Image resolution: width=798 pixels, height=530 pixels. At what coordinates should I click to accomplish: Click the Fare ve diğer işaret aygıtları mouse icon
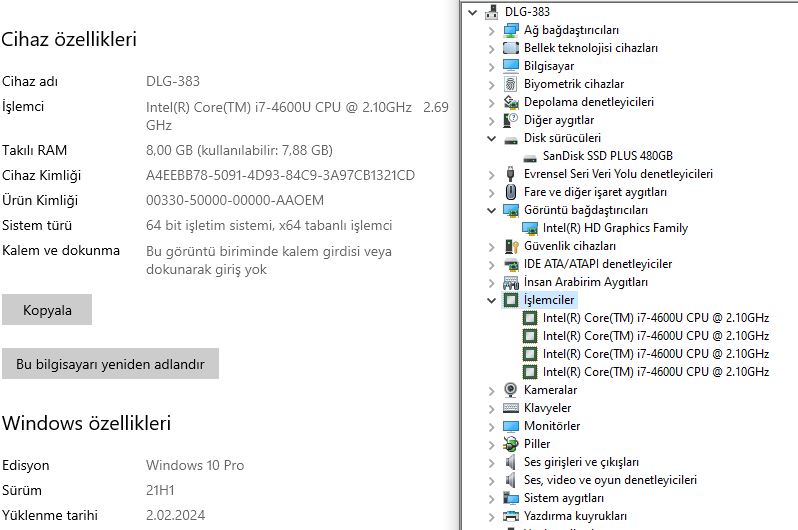510,192
